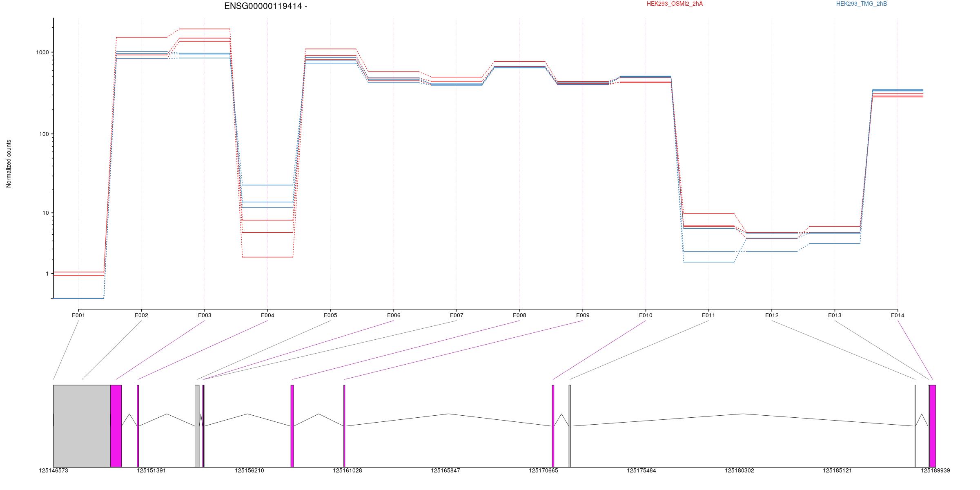Click genomic coordinate 125146573
This screenshot has height=490, width=980.
click(x=53, y=470)
